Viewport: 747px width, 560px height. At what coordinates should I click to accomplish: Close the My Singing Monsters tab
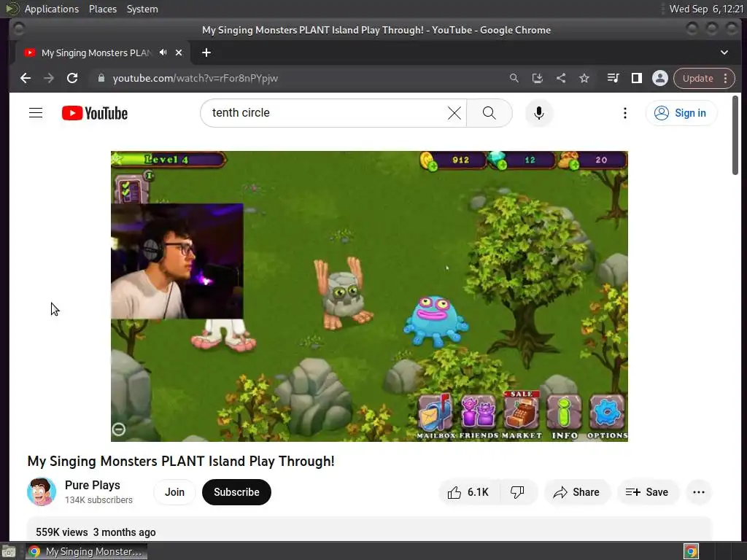[179, 52]
